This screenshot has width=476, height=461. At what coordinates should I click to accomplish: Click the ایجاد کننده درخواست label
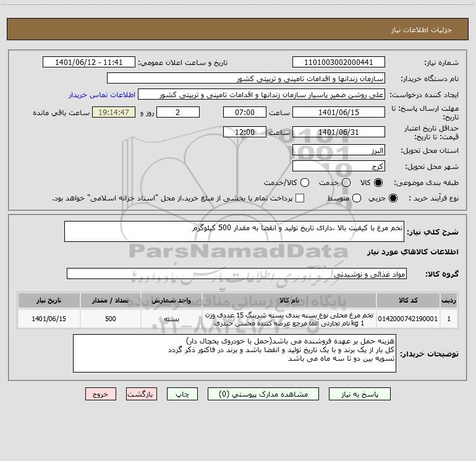pyautogui.click(x=424, y=95)
